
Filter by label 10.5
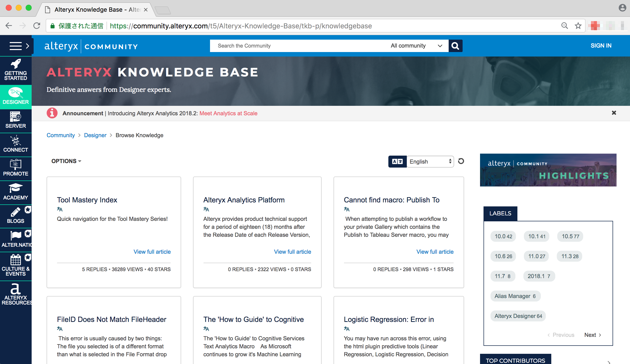(570, 236)
